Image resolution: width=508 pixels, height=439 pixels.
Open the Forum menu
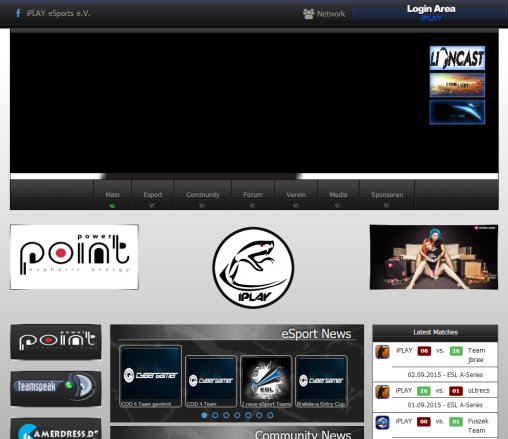[x=253, y=195]
